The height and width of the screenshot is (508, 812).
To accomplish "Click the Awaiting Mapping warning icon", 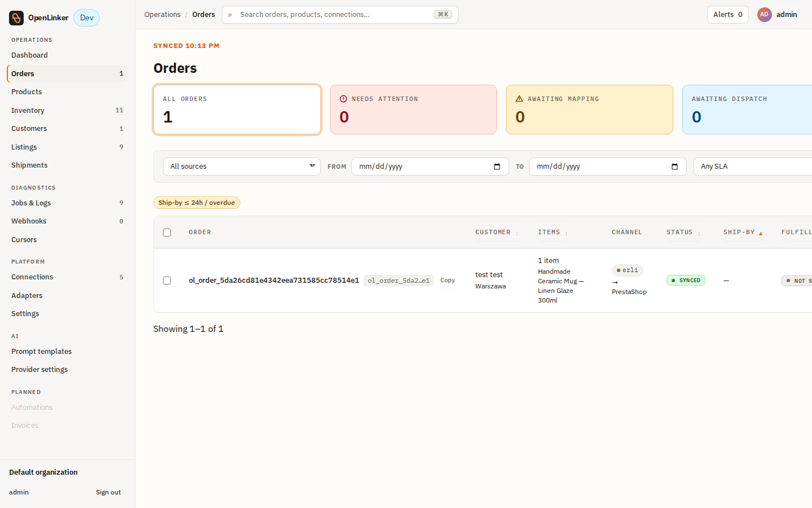I will click(519, 99).
